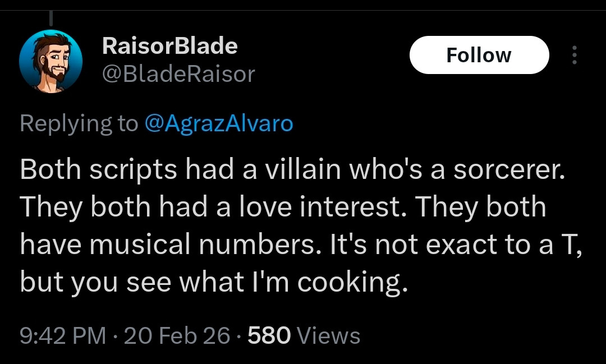
Task: Open the three-dot more options menu
Action: (x=573, y=55)
